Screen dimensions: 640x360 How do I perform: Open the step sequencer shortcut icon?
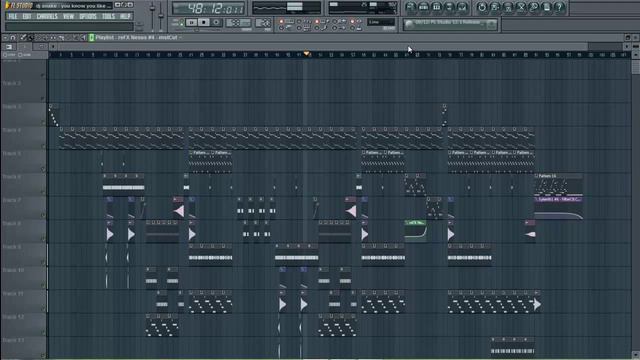pyautogui.click(x=424, y=7)
